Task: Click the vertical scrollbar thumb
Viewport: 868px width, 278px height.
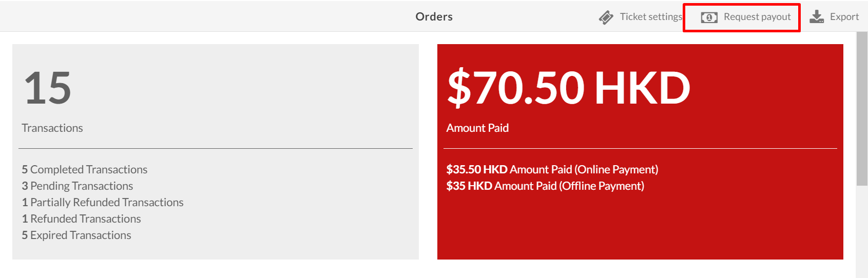Action: pyautogui.click(x=862, y=108)
